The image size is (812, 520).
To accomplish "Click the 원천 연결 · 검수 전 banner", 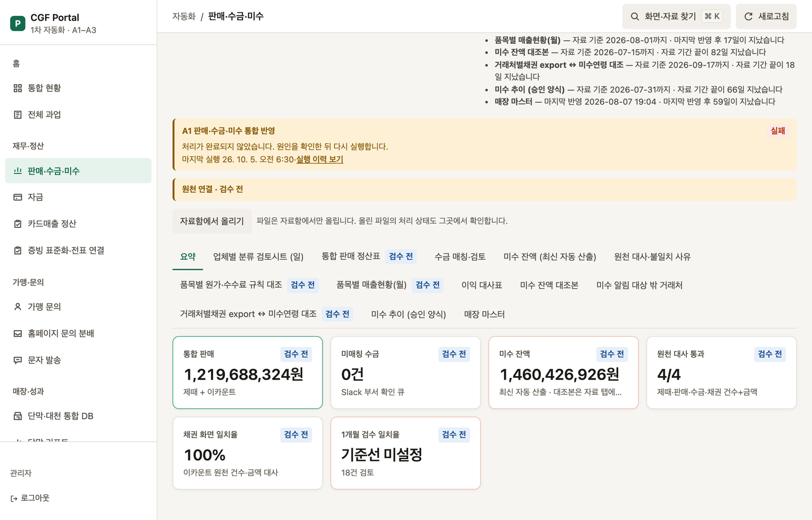I will tap(484, 190).
